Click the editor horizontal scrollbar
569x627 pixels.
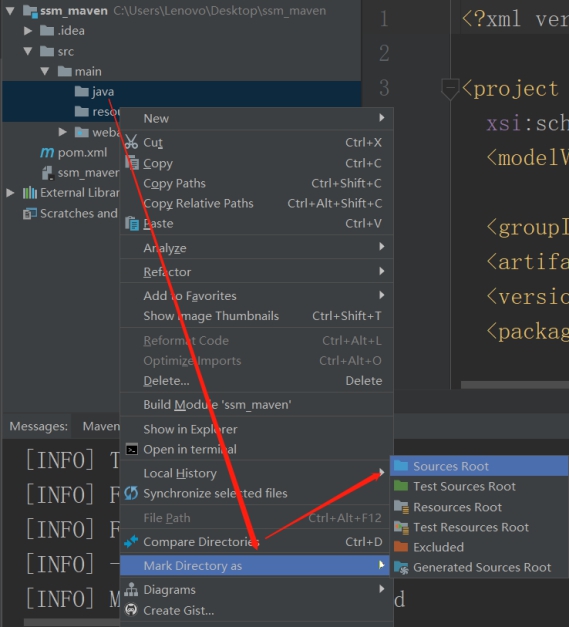515,385
